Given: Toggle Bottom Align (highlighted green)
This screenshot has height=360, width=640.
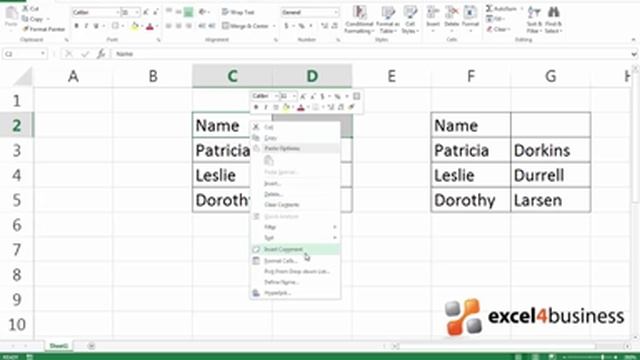Looking at the screenshot, I should tap(188, 12).
